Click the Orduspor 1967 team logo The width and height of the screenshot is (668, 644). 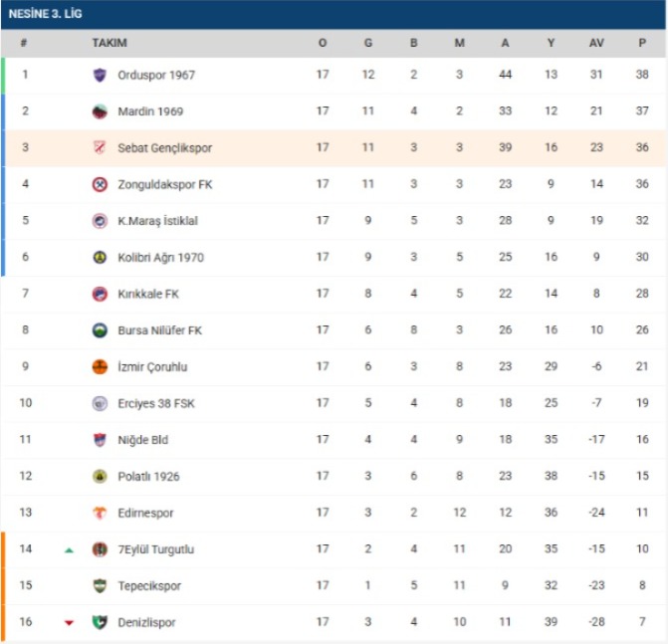pos(100,75)
